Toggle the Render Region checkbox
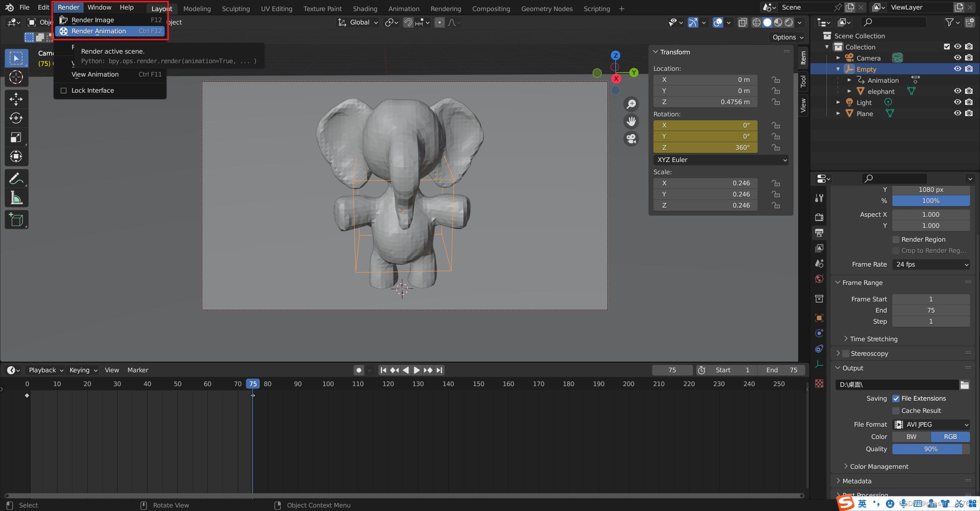 [x=896, y=239]
